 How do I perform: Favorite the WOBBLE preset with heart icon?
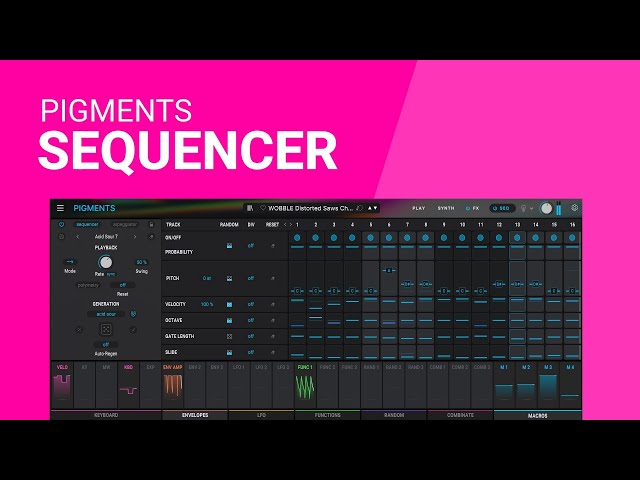point(263,208)
